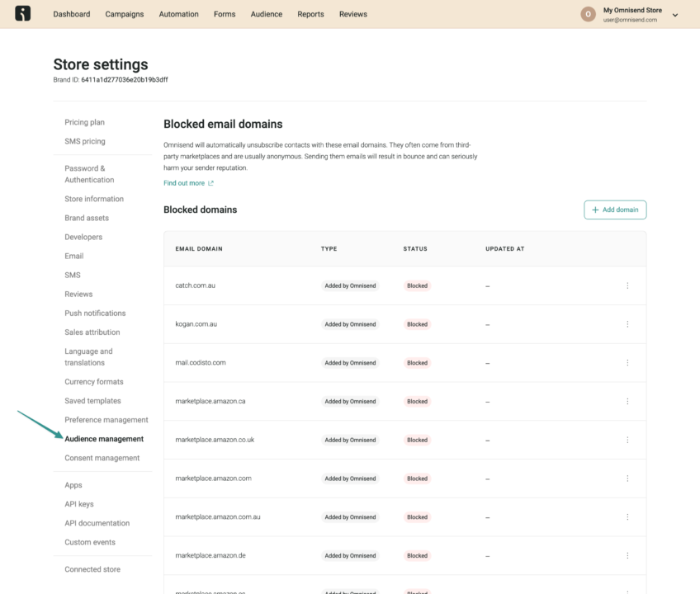Click the Blocked status badge for catch.com.au
Image resolution: width=700 pixels, height=594 pixels.
[x=417, y=285]
